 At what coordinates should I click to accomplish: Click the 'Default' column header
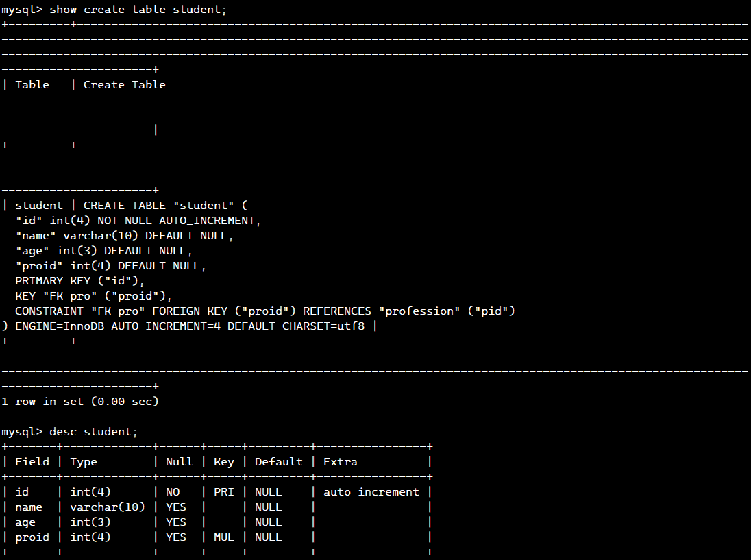[278, 462]
